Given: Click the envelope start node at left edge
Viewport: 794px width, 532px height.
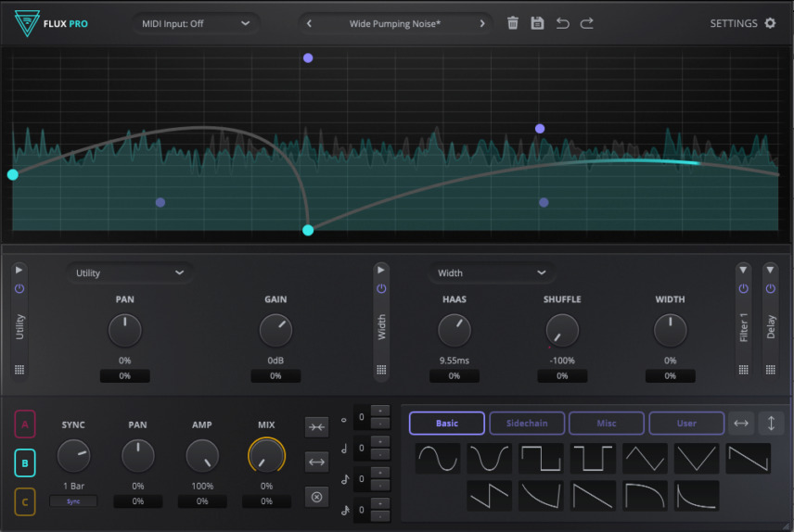Looking at the screenshot, I should pos(13,174).
